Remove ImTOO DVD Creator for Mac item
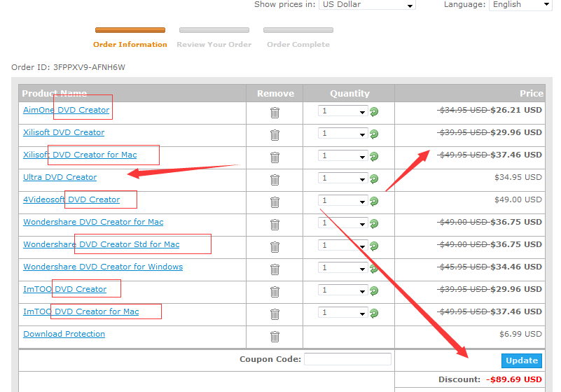This screenshot has width=561, height=392. (x=275, y=314)
